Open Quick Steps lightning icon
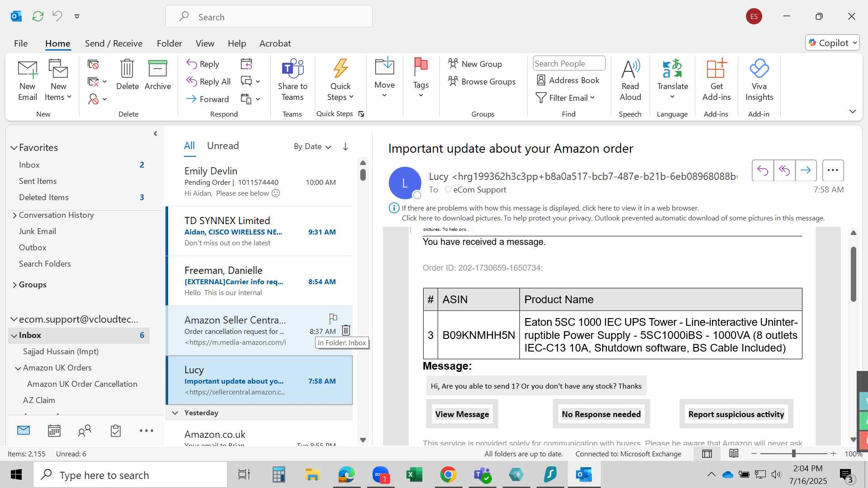868x488 pixels. (x=340, y=80)
